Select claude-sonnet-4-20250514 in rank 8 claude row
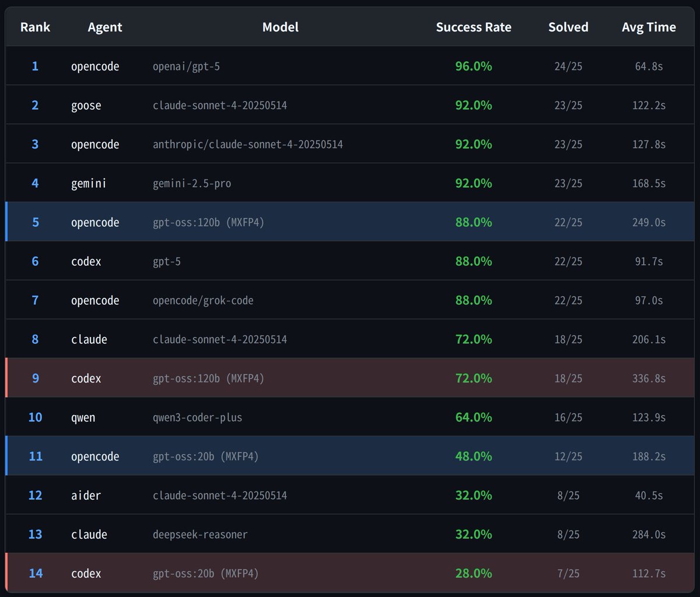The height and width of the screenshot is (597, 700). [220, 340]
